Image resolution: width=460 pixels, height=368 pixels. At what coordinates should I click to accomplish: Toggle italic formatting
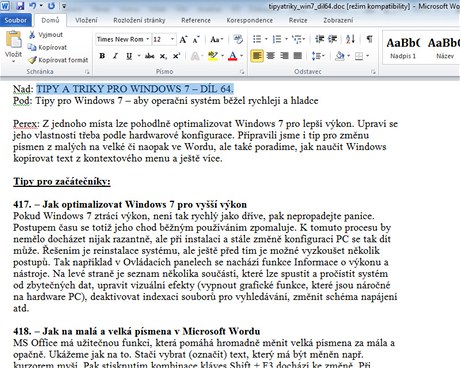(x=115, y=56)
